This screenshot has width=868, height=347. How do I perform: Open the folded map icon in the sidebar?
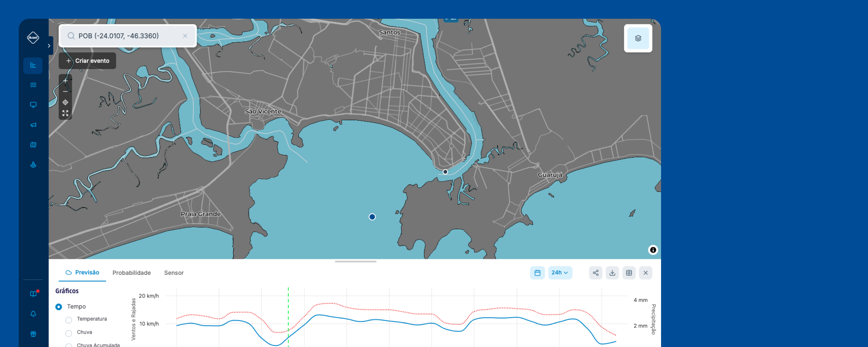coord(33,145)
